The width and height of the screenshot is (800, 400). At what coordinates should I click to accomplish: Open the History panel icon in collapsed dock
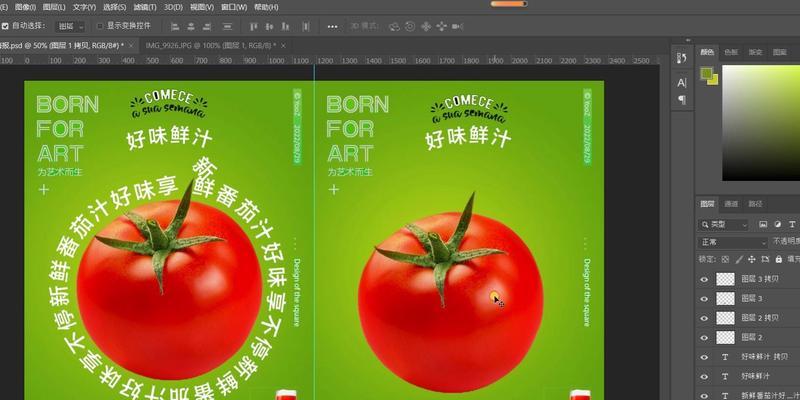(x=682, y=58)
